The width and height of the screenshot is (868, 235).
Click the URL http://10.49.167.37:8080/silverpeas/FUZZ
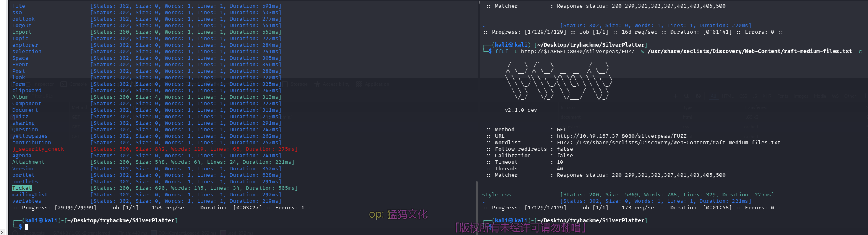[621, 136]
